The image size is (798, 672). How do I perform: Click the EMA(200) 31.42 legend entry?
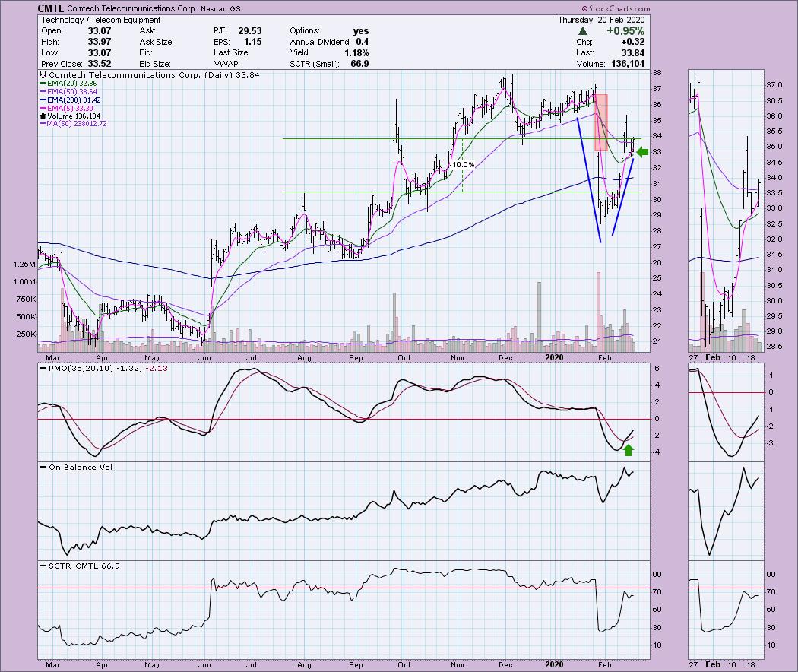70,100
